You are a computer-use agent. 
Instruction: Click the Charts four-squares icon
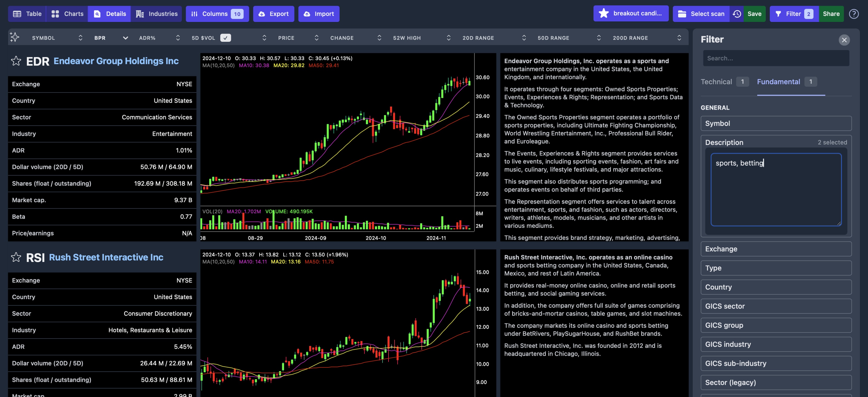pyautogui.click(x=55, y=14)
